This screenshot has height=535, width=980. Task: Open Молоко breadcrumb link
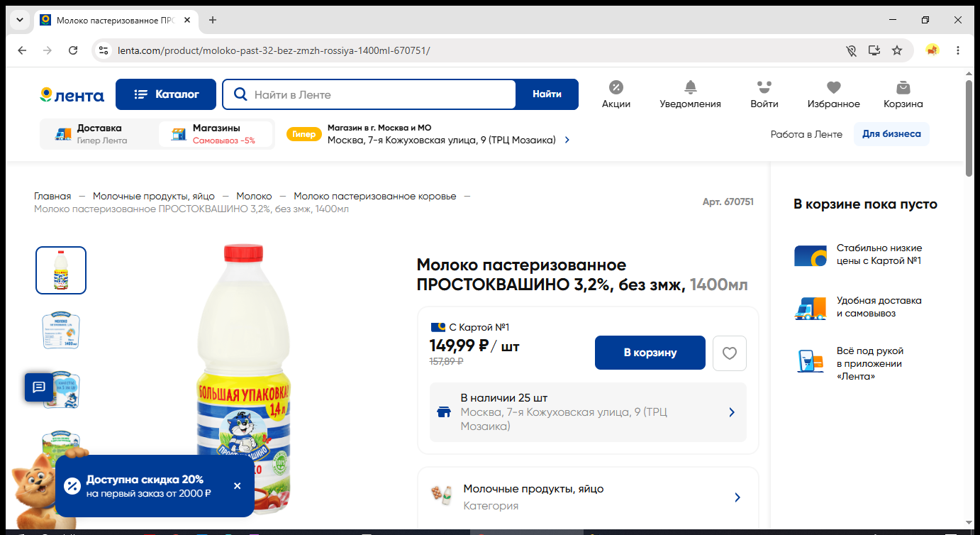tap(254, 196)
